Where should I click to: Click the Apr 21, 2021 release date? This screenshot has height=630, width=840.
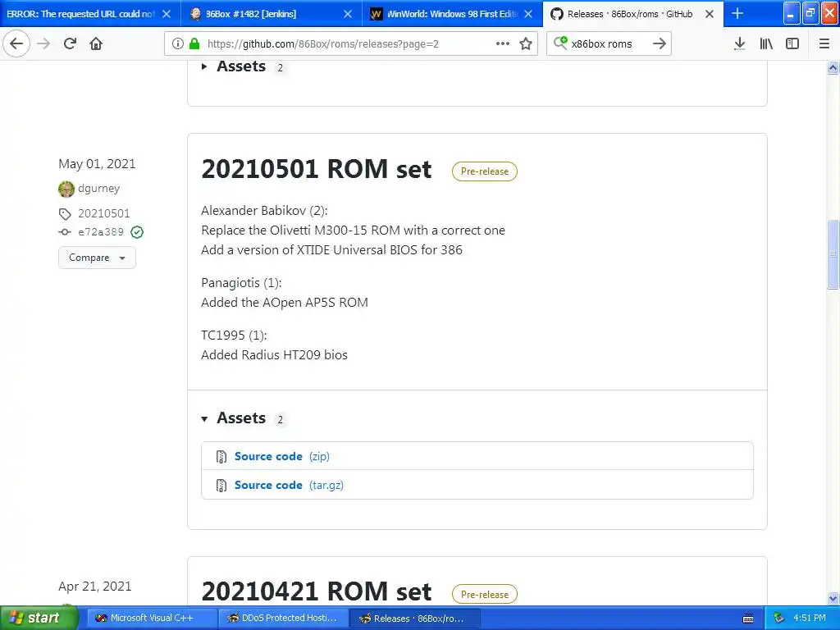95,587
